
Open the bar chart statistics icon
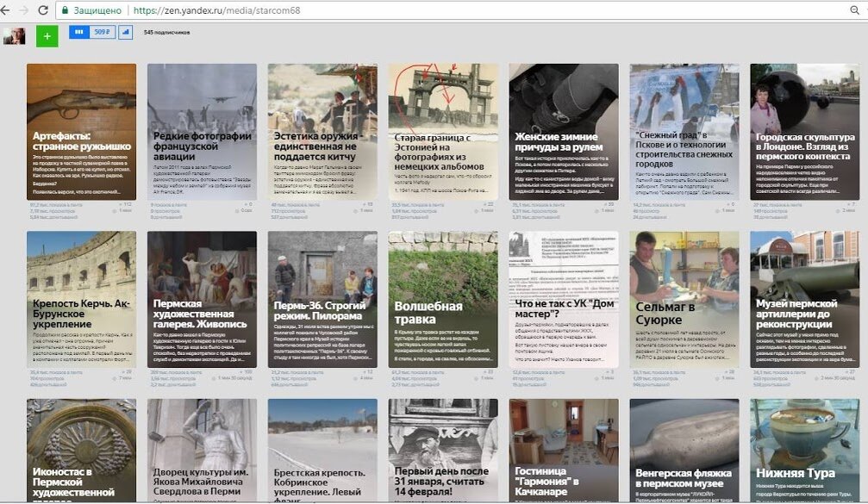126,32
